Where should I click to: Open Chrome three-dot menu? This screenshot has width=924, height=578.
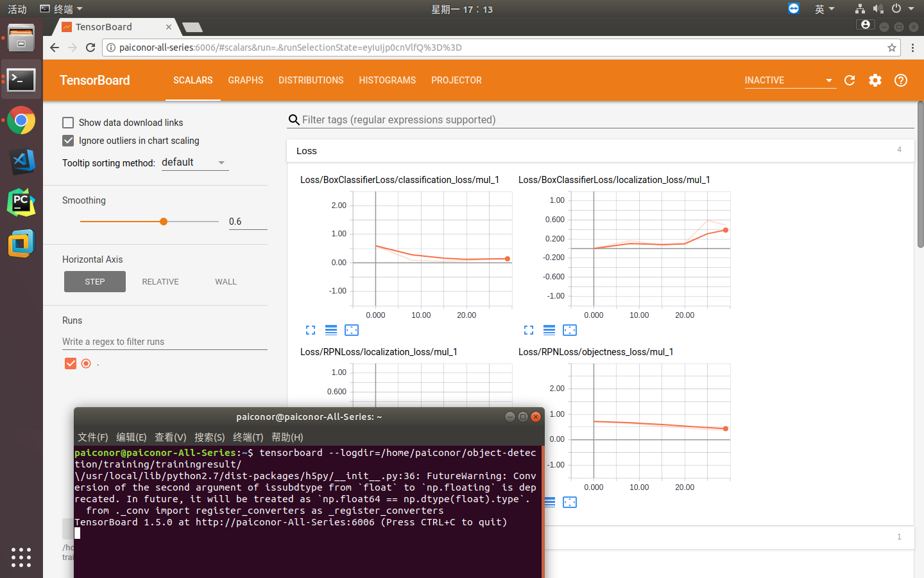[x=912, y=48]
